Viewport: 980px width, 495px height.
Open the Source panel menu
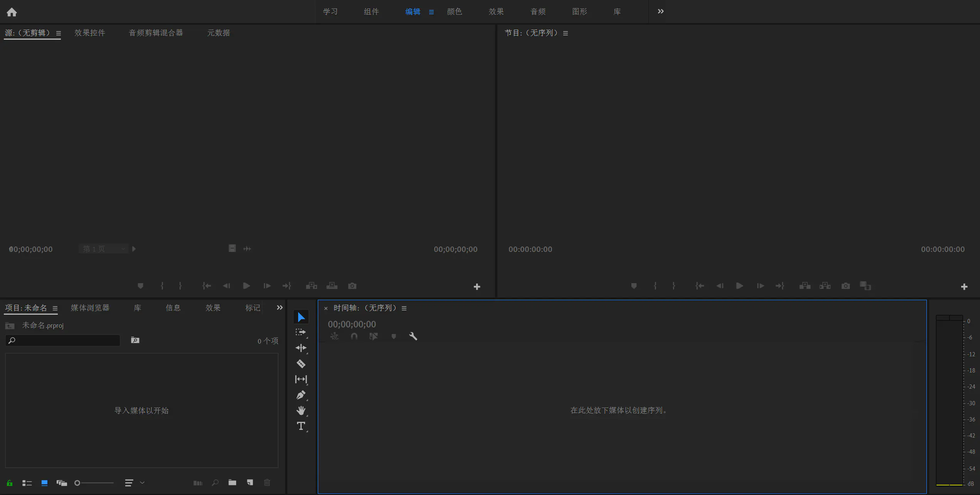pos(59,33)
